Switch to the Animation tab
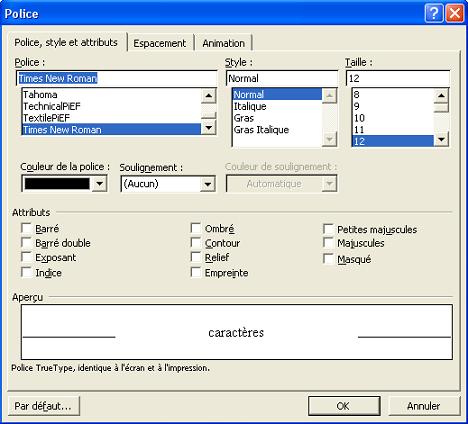This screenshot has height=424, width=468. tap(223, 43)
